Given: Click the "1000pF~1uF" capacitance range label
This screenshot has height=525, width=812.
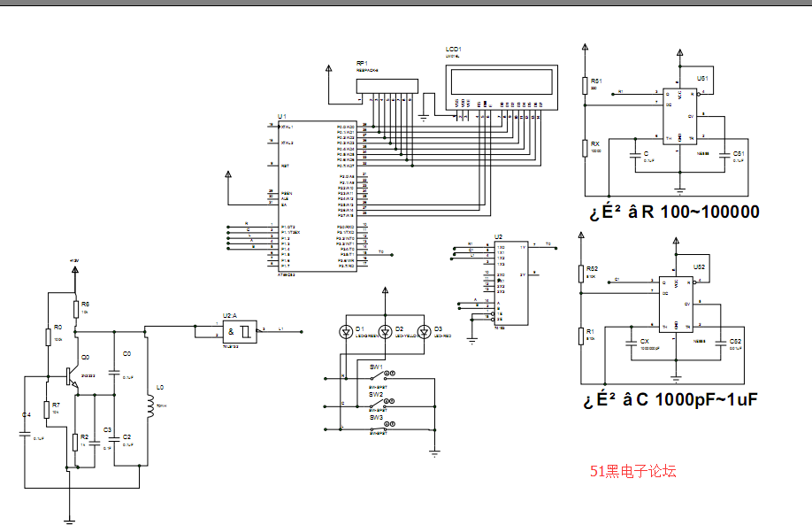Looking at the screenshot, I should (707, 399).
